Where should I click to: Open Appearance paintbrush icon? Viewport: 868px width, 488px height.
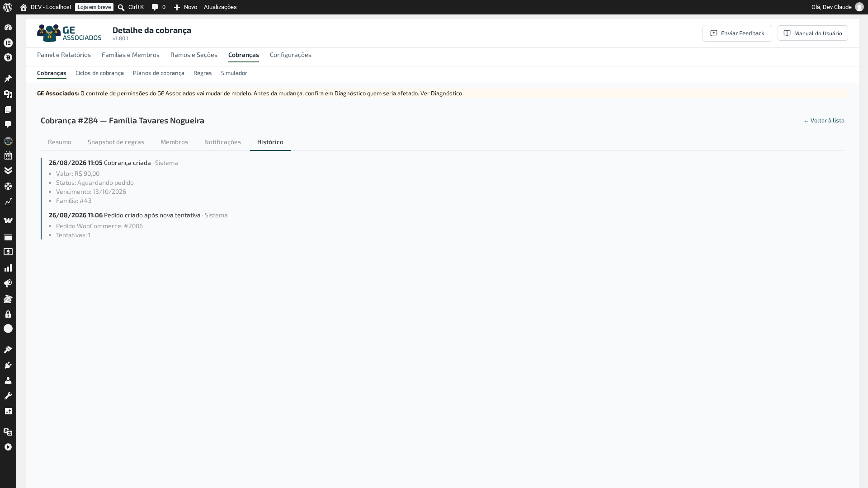click(x=8, y=350)
